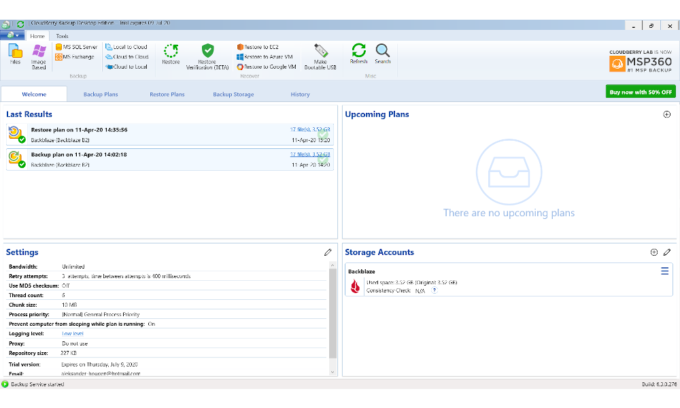Launch the Restore wizard
This screenshot has height=408, width=680.
[171, 54]
